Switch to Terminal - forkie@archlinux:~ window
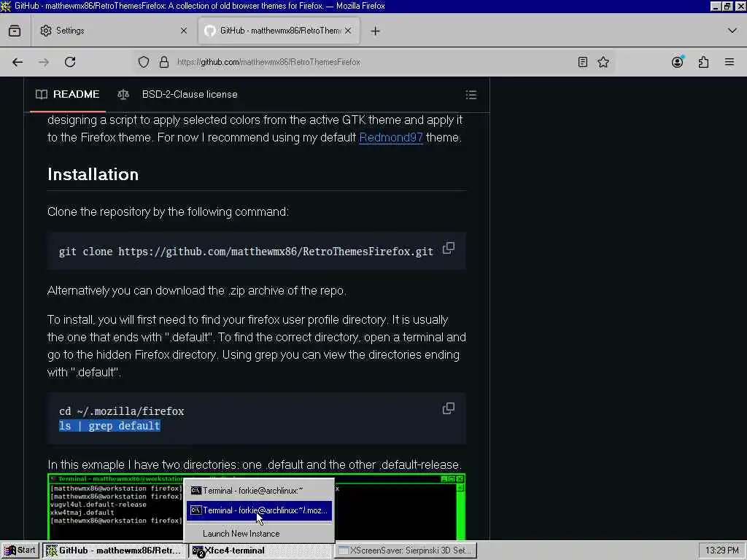 click(x=259, y=491)
